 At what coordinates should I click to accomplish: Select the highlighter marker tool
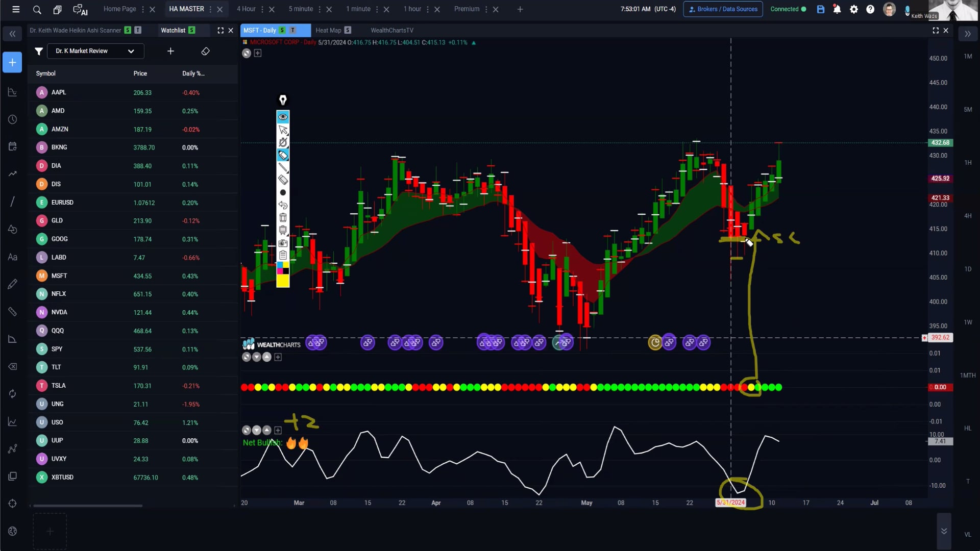point(283,155)
